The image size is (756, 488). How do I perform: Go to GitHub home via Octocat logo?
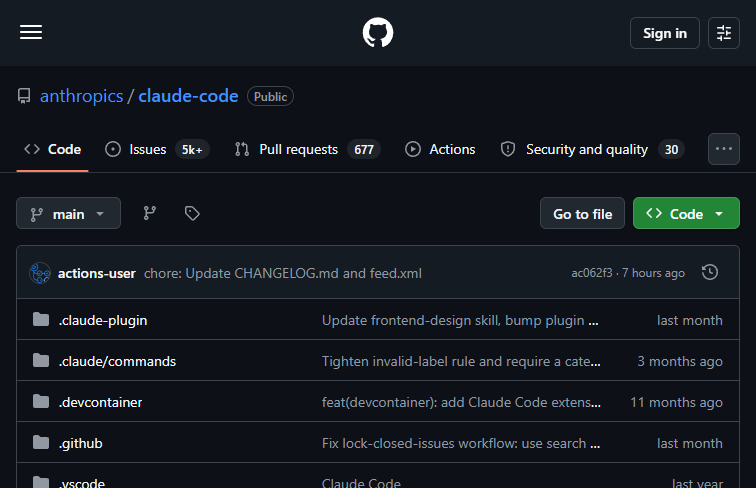point(378,32)
